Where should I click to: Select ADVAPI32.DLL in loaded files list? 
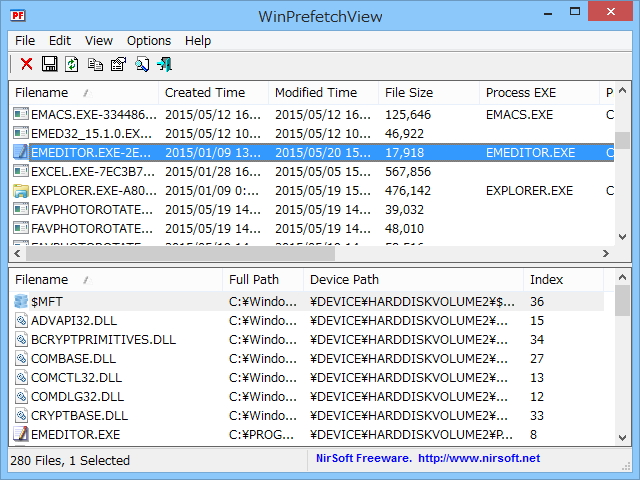[74, 320]
